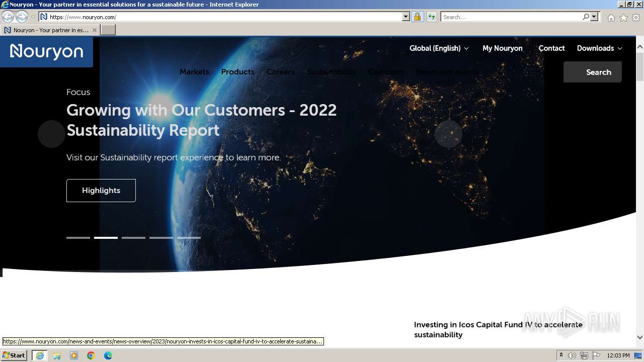Open the Careers menu item
The height and width of the screenshot is (362, 644).
[x=280, y=72]
